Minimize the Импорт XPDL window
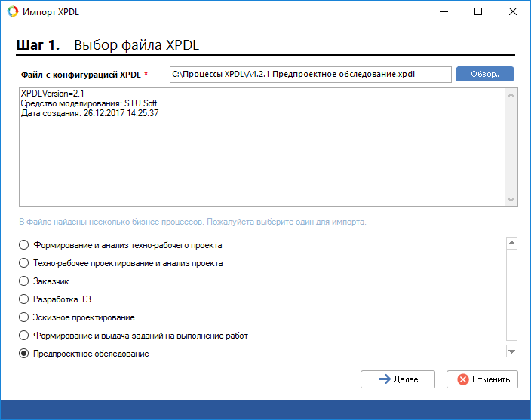 coord(444,11)
